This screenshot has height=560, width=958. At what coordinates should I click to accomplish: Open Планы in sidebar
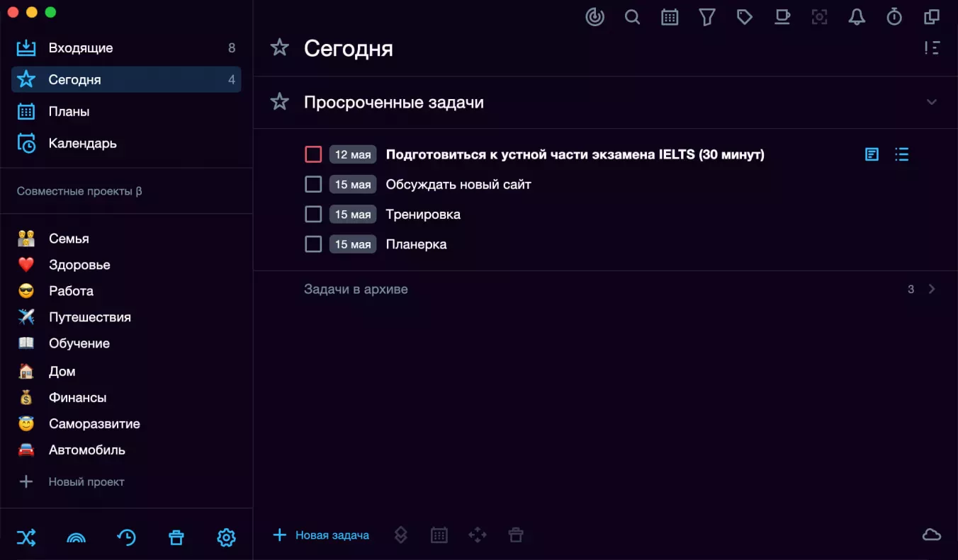pyautogui.click(x=126, y=111)
